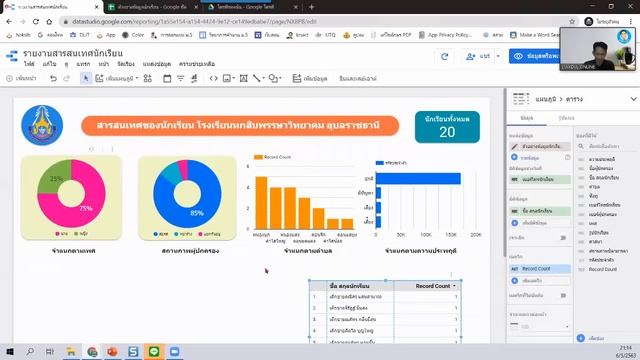This screenshot has width=640, height=360.
Task: Open Windows taskbar search
Action: [x=30, y=351]
